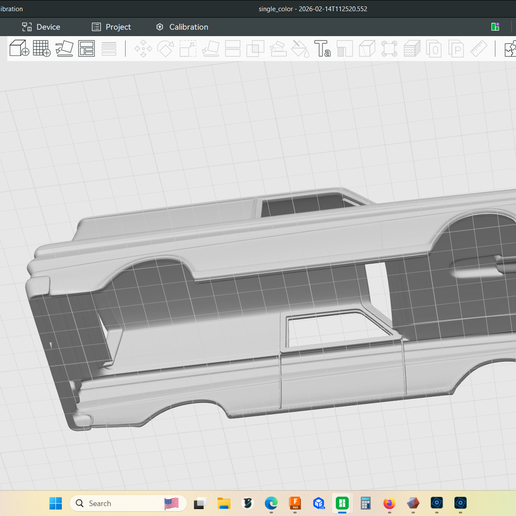
Task: Select the paint bucket color painting tool
Action: [x=300, y=49]
